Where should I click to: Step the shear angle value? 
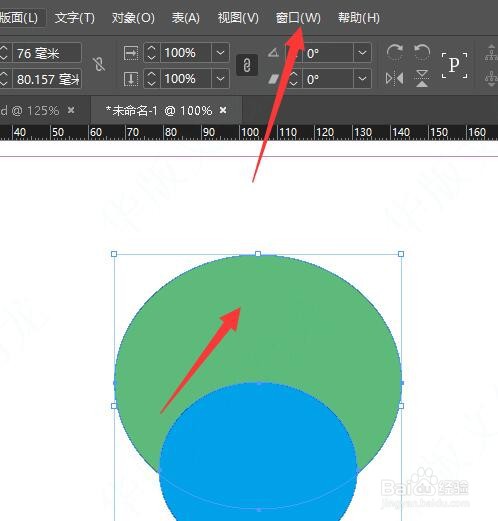[x=294, y=79]
